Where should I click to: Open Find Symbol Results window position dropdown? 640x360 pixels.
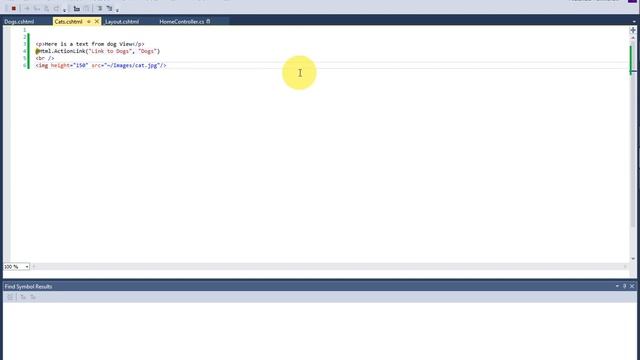617,287
